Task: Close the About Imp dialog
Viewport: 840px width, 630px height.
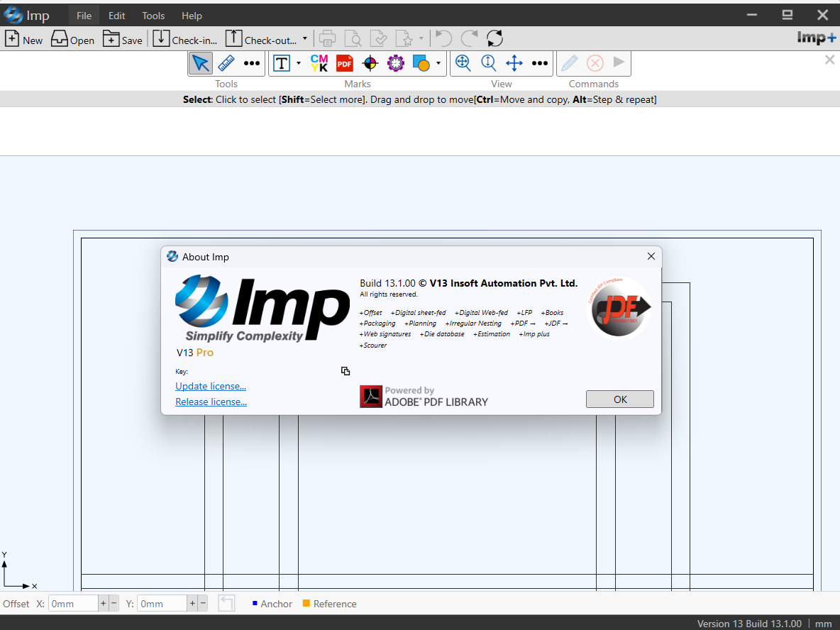Action: (651, 257)
